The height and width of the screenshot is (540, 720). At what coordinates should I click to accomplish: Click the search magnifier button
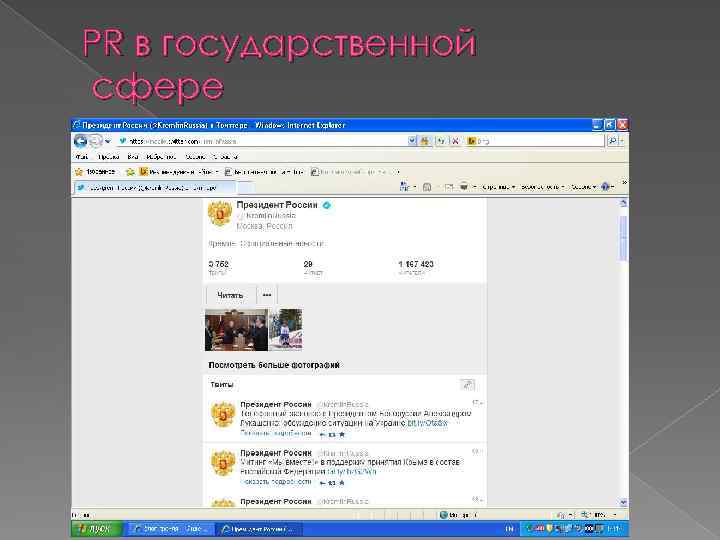pyautogui.click(x=612, y=141)
